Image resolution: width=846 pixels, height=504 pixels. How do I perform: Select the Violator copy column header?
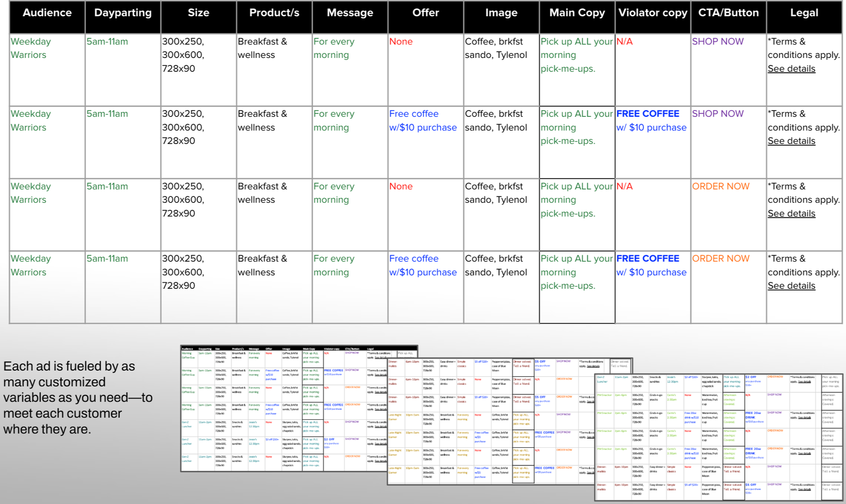pyautogui.click(x=652, y=13)
